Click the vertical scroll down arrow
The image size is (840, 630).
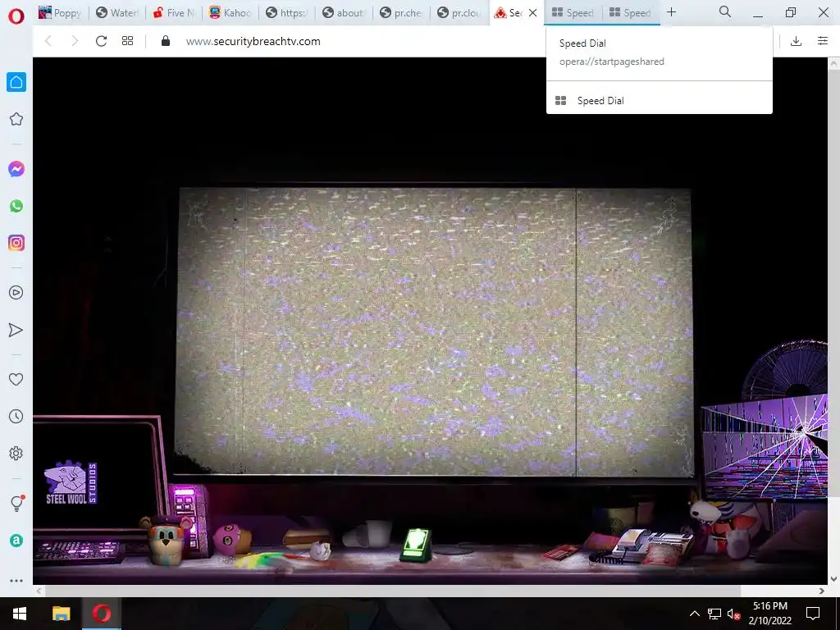pyautogui.click(x=833, y=579)
